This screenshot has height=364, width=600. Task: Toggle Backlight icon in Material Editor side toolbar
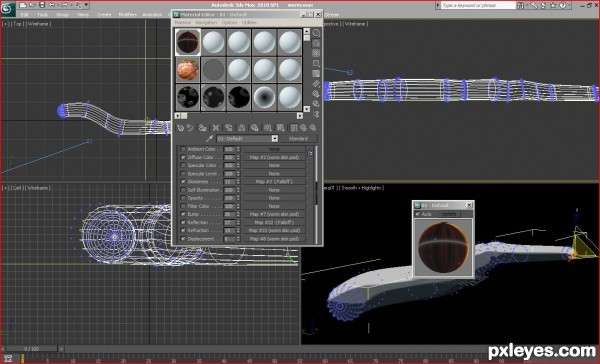click(x=316, y=43)
